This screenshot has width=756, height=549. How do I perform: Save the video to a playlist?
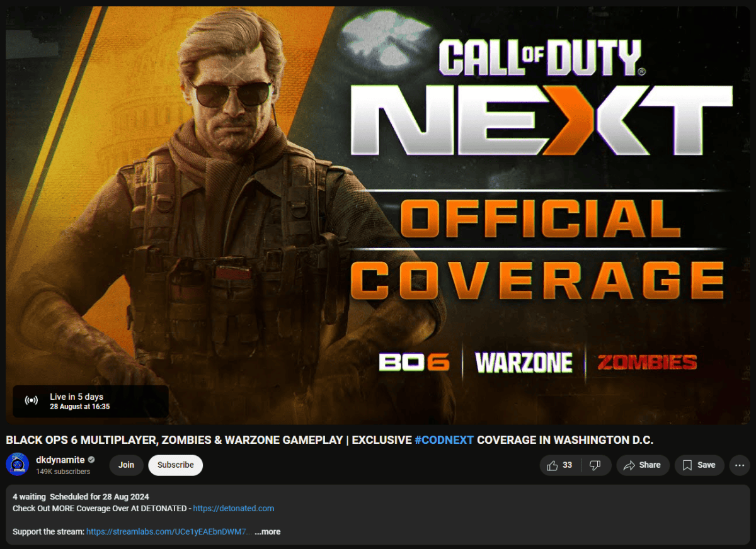point(699,465)
